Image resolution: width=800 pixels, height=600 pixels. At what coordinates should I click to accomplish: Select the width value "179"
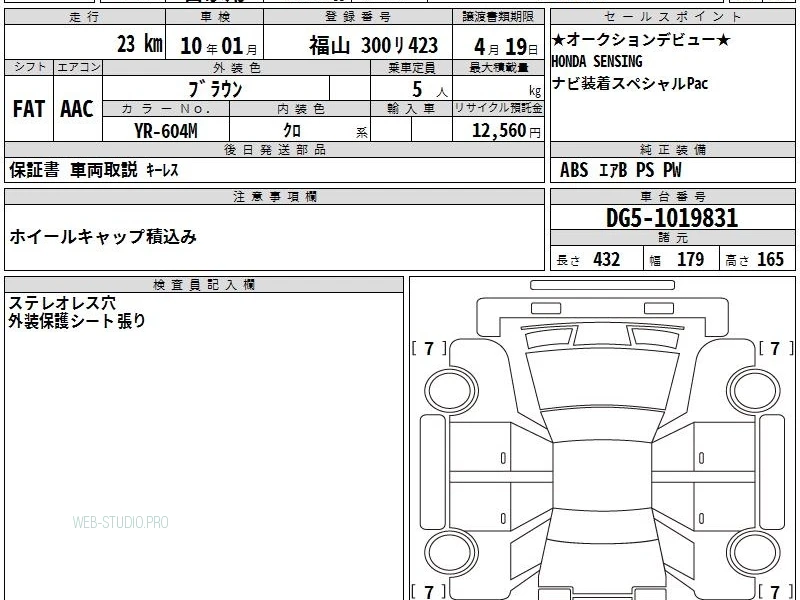[x=690, y=259]
